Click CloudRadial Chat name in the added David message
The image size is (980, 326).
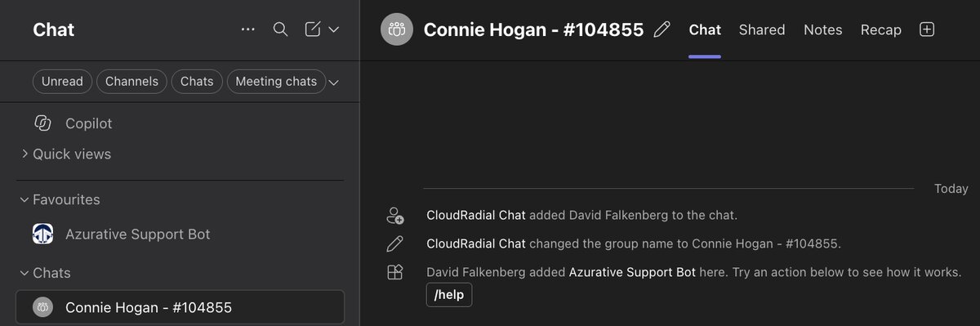point(476,216)
